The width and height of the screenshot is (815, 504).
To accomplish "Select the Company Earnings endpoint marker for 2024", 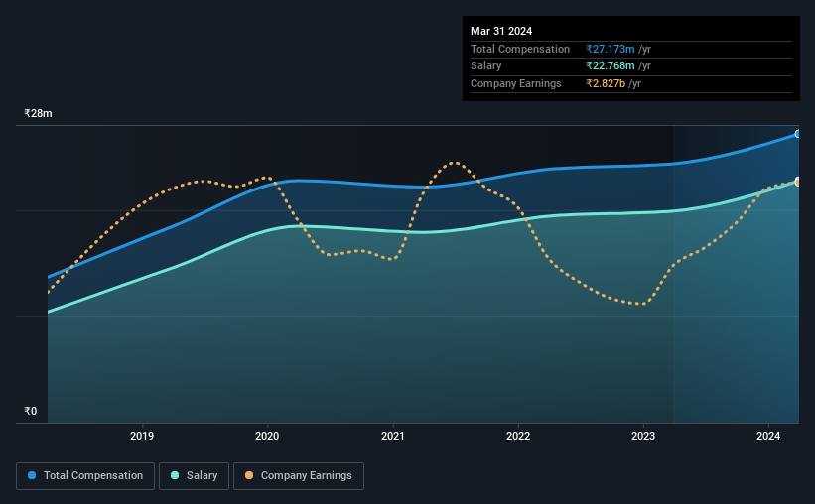I will 798,182.
